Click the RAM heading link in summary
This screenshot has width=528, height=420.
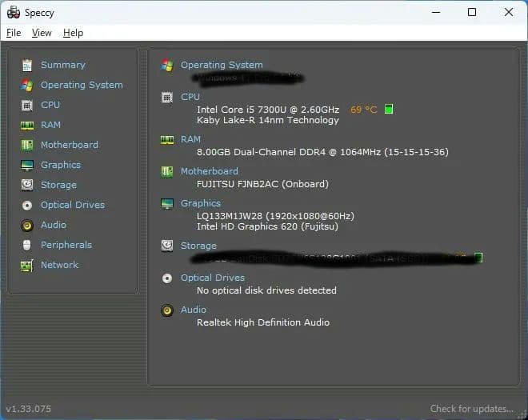190,139
